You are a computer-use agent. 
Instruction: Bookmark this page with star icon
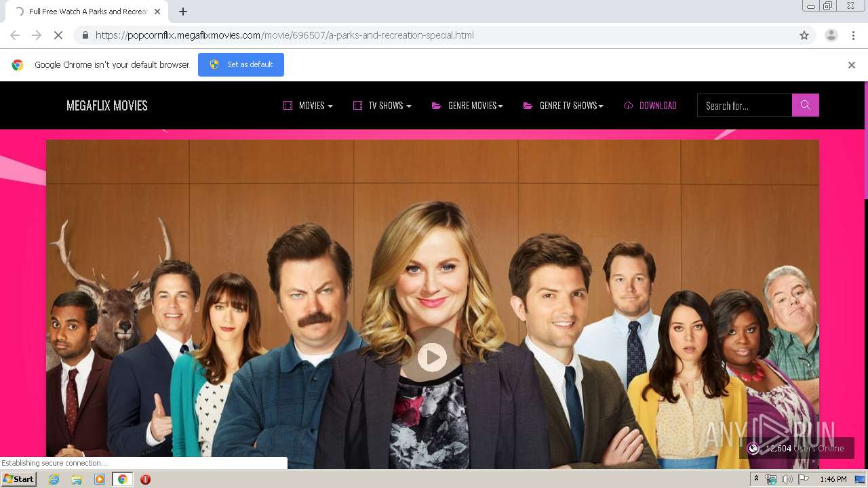[x=804, y=35]
